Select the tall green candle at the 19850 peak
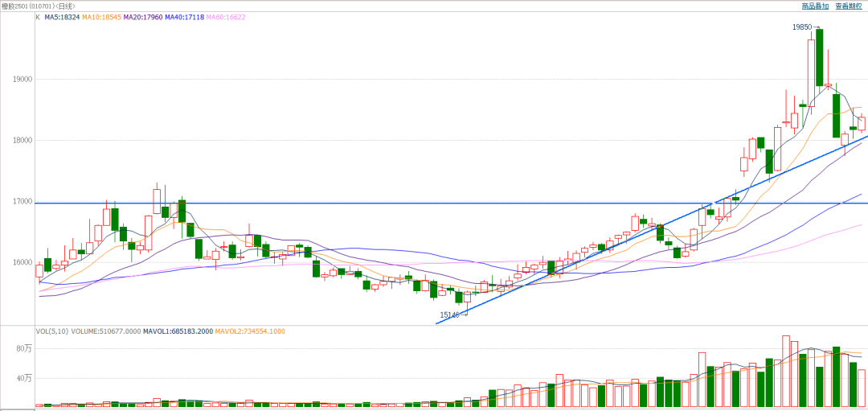This screenshot has width=868, height=411. (x=819, y=58)
